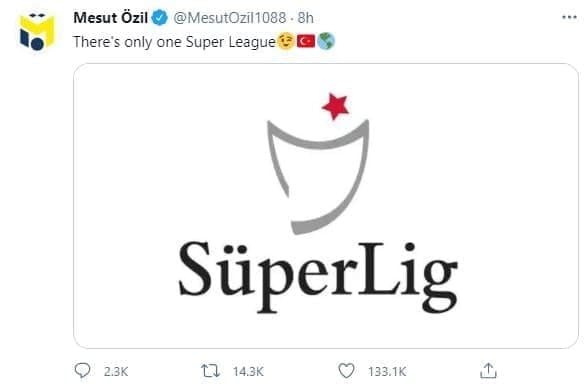Retweet the post via retweet icon

[x=210, y=371]
